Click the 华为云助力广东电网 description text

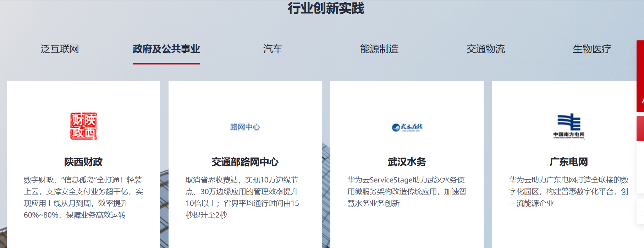[569, 192]
